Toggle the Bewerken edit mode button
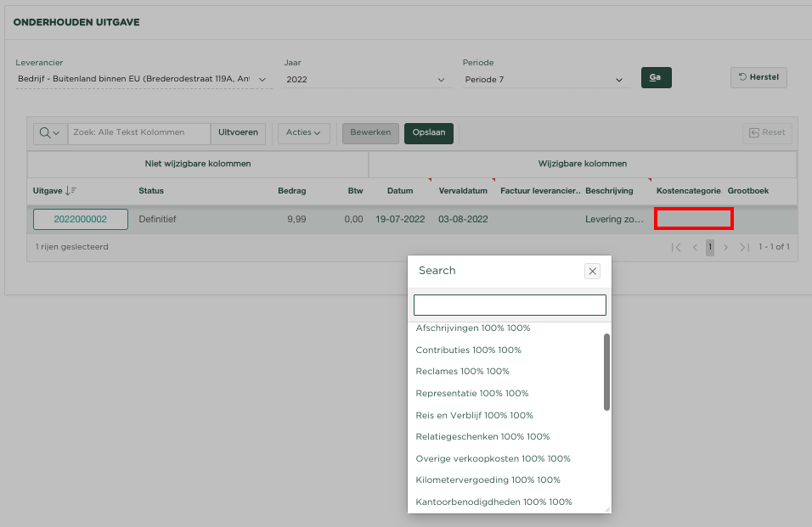The height and width of the screenshot is (527, 812). tap(370, 133)
